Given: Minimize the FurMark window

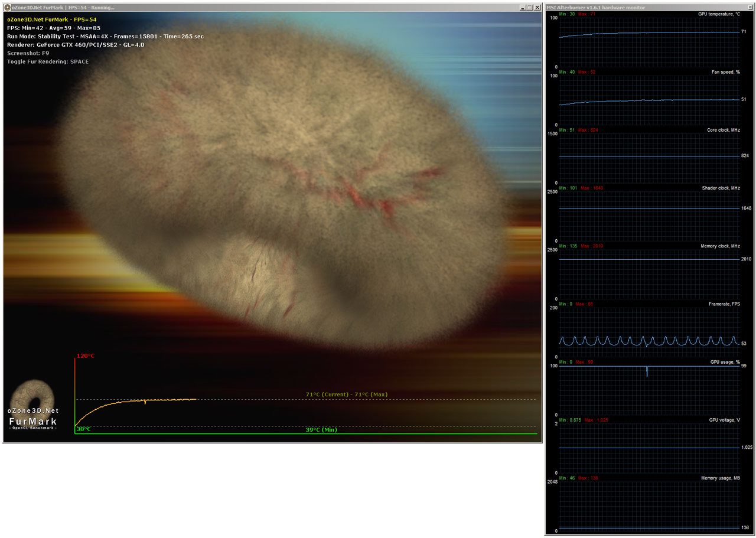Looking at the screenshot, I should (523, 7).
